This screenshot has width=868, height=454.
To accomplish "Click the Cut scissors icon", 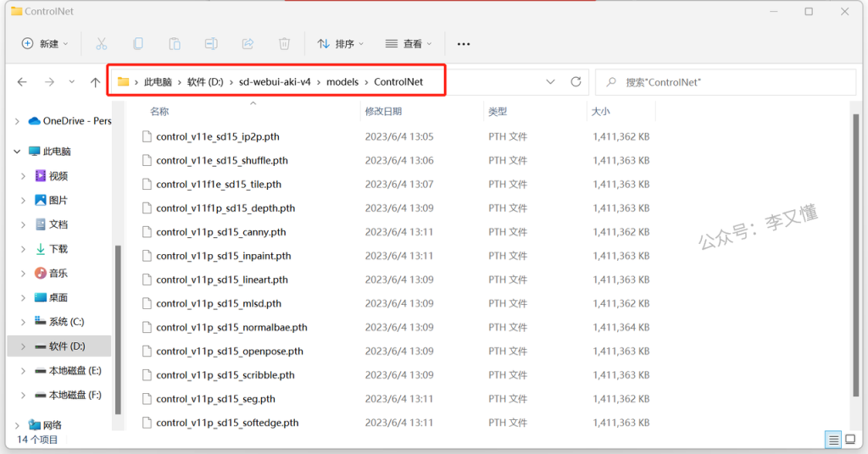I will [102, 44].
